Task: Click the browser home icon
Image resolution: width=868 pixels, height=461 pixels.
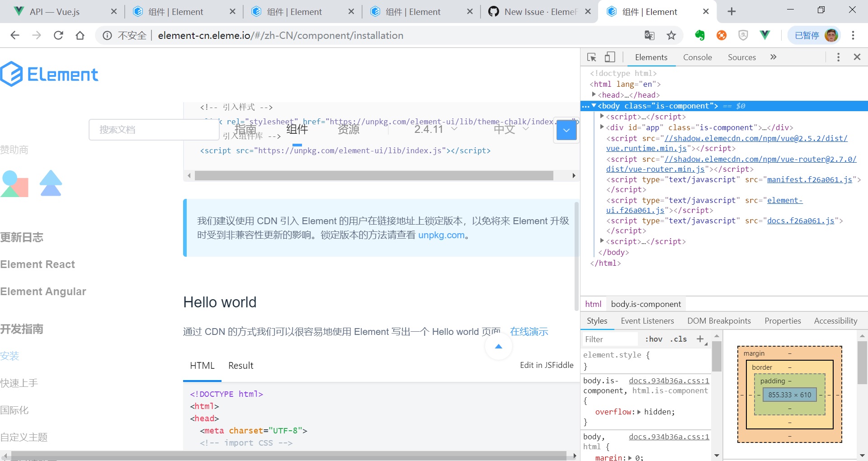Action: pyautogui.click(x=80, y=35)
